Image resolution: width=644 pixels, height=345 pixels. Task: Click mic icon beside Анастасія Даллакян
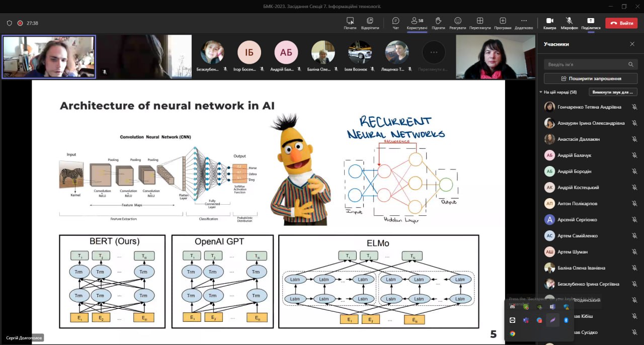click(634, 139)
